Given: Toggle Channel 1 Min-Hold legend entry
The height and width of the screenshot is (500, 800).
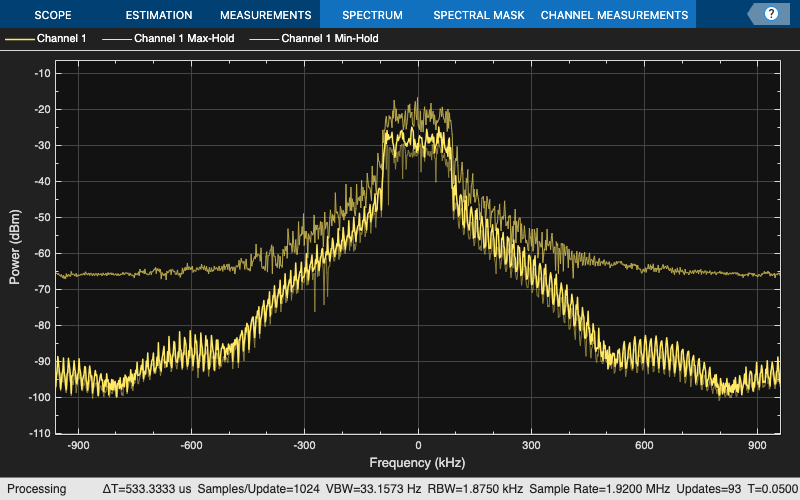Looking at the screenshot, I should [x=314, y=38].
